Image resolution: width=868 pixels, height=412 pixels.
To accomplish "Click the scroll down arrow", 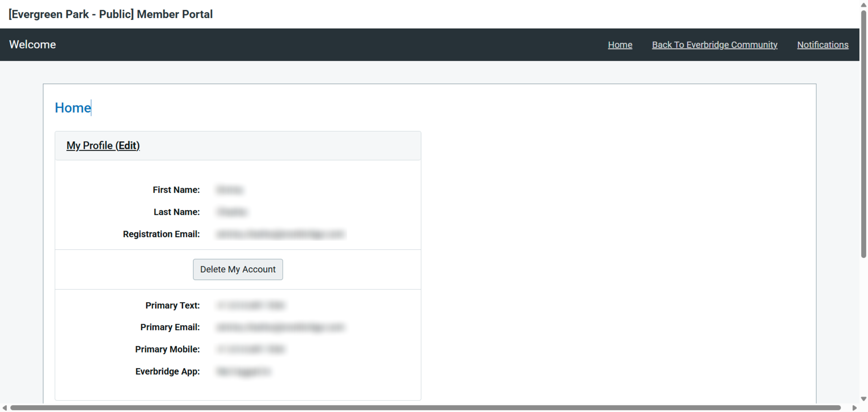I will [x=864, y=399].
